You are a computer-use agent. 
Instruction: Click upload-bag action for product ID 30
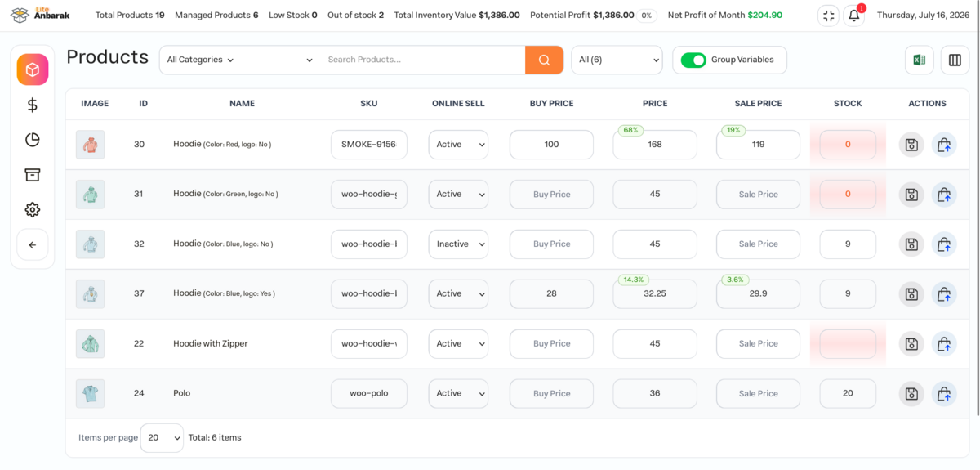pyautogui.click(x=944, y=145)
